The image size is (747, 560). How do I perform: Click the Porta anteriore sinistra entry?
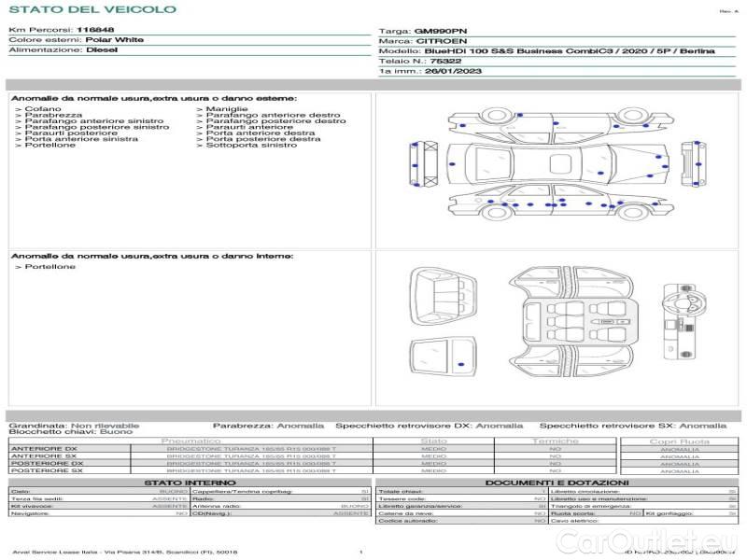[81, 138]
